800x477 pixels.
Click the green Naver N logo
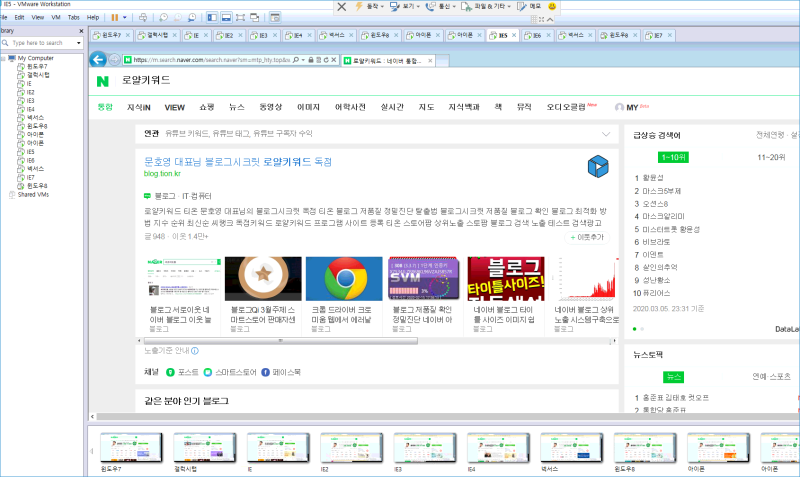point(103,81)
